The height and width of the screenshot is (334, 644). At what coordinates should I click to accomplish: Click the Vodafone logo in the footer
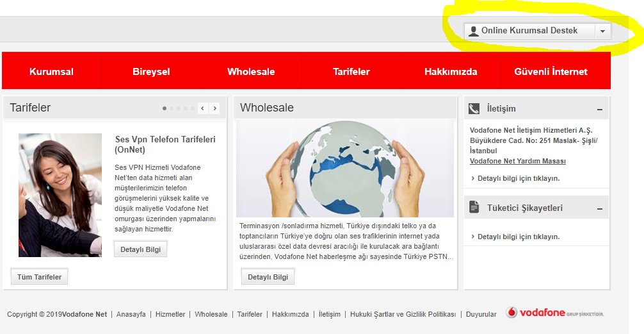[x=554, y=313]
